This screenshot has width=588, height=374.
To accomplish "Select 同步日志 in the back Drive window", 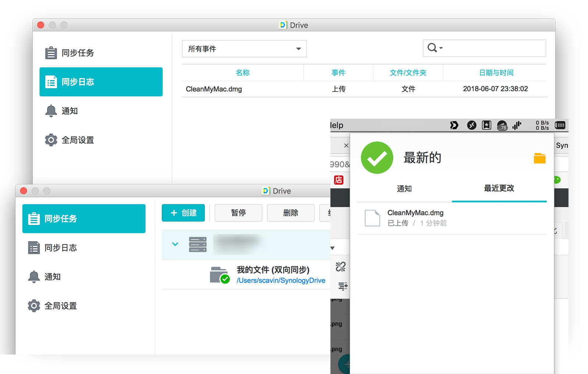I will click(x=101, y=82).
